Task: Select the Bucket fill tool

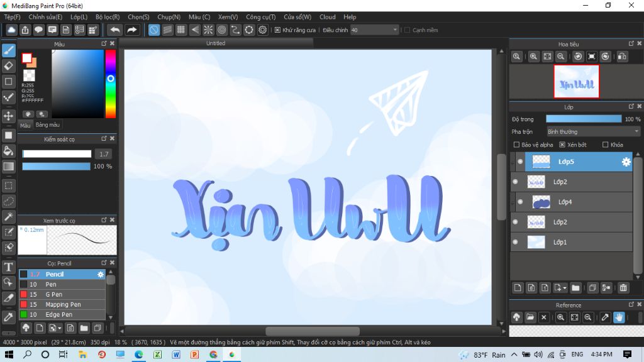Action: [9, 151]
